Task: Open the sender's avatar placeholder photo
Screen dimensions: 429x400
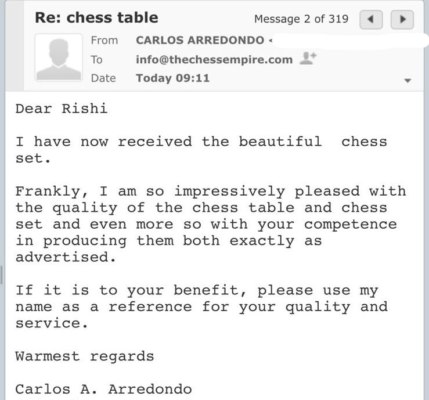Action: coord(59,57)
